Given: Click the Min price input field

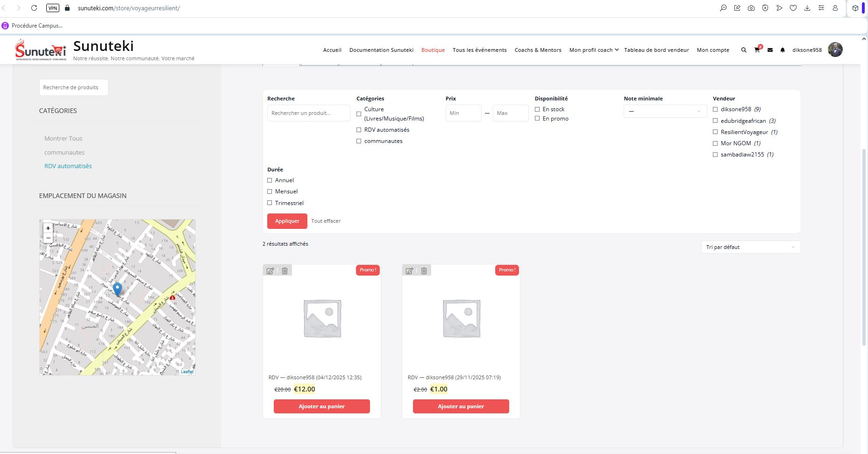Looking at the screenshot, I should pyautogui.click(x=463, y=113).
